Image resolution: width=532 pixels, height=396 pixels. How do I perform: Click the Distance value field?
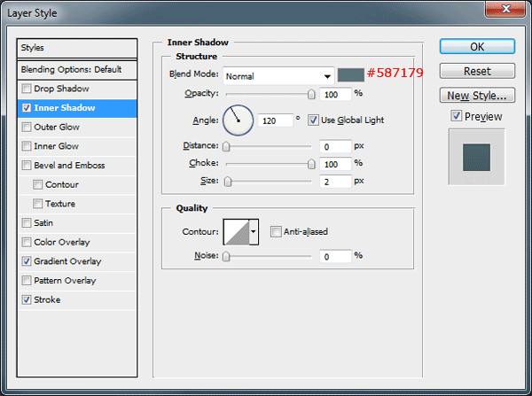pos(335,146)
